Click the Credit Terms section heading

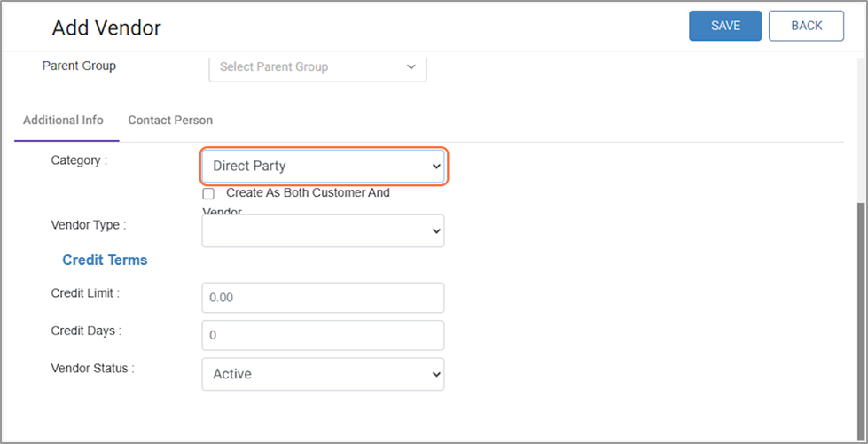tap(105, 261)
